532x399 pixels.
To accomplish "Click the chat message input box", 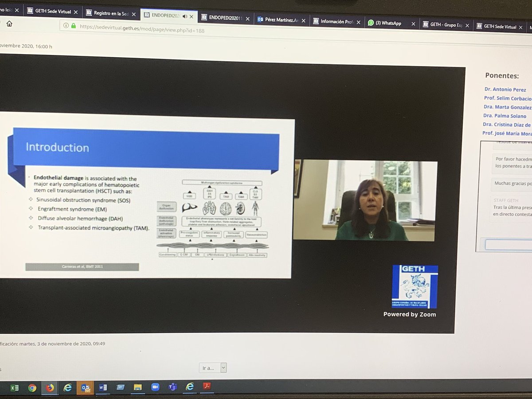I will tap(509, 245).
